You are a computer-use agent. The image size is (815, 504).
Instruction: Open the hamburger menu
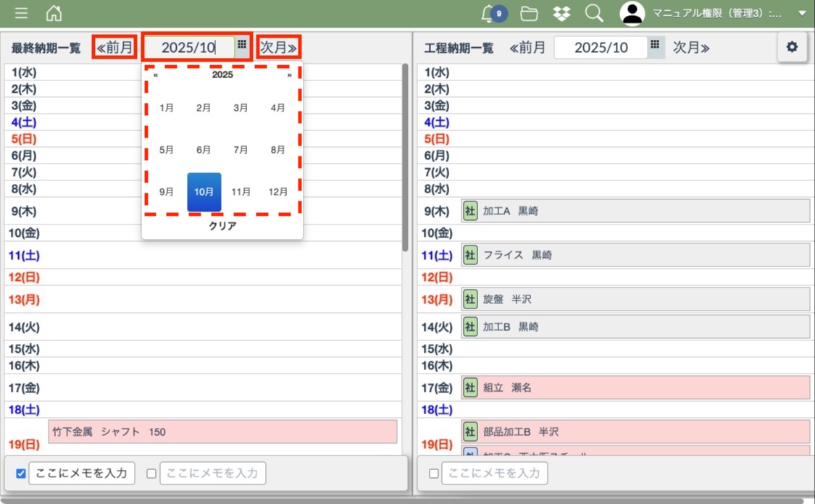(x=21, y=13)
